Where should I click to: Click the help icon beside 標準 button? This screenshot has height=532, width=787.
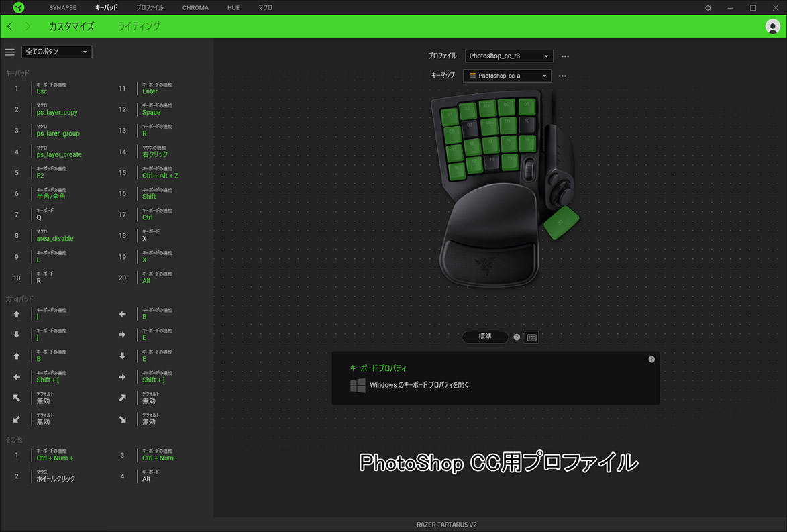point(517,337)
